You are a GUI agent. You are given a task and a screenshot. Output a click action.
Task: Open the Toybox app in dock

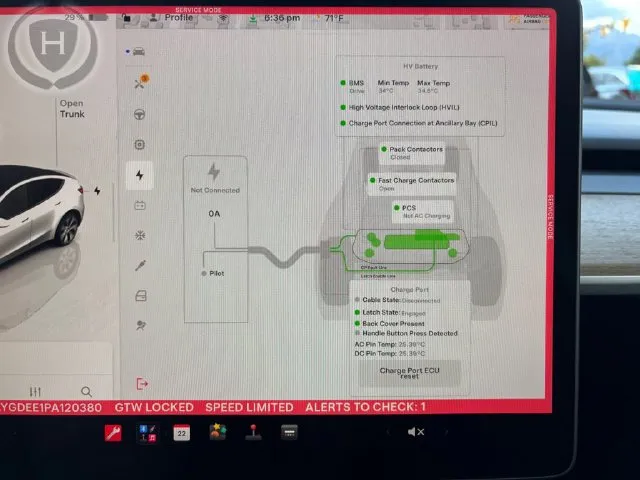point(218,432)
